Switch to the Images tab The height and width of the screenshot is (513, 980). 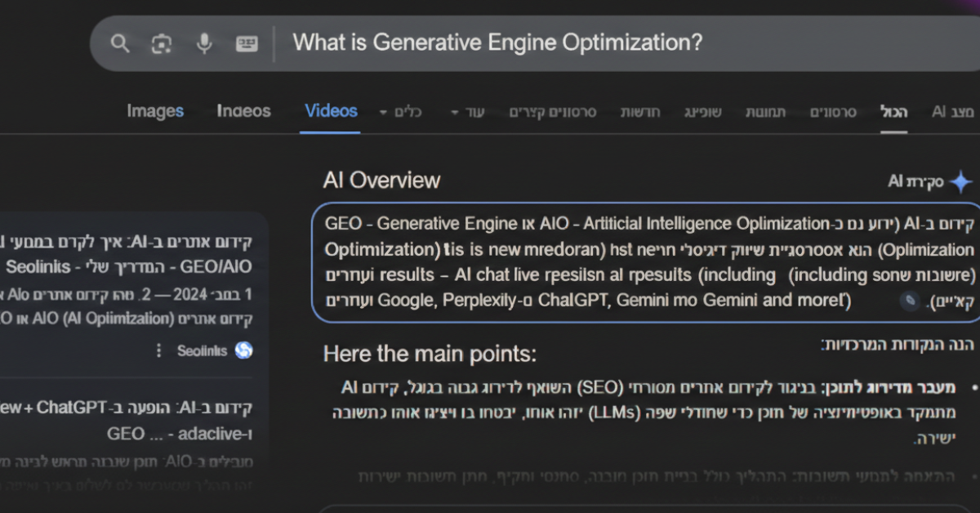(x=155, y=111)
